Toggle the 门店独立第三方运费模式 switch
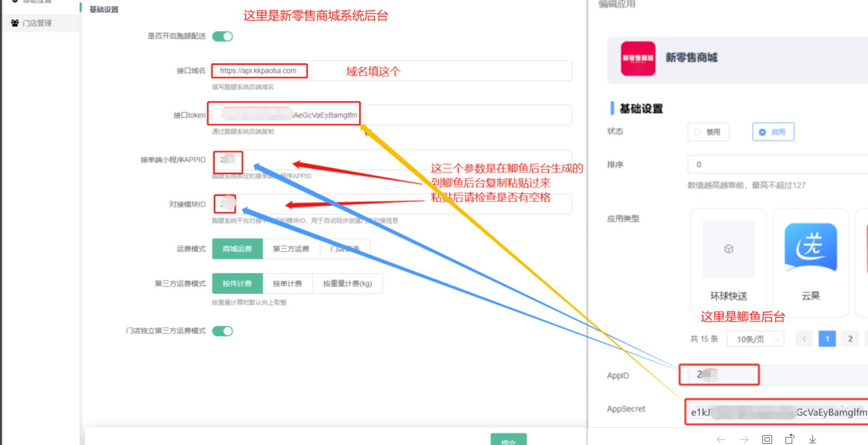The image size is (868, 445). [222, 331]
